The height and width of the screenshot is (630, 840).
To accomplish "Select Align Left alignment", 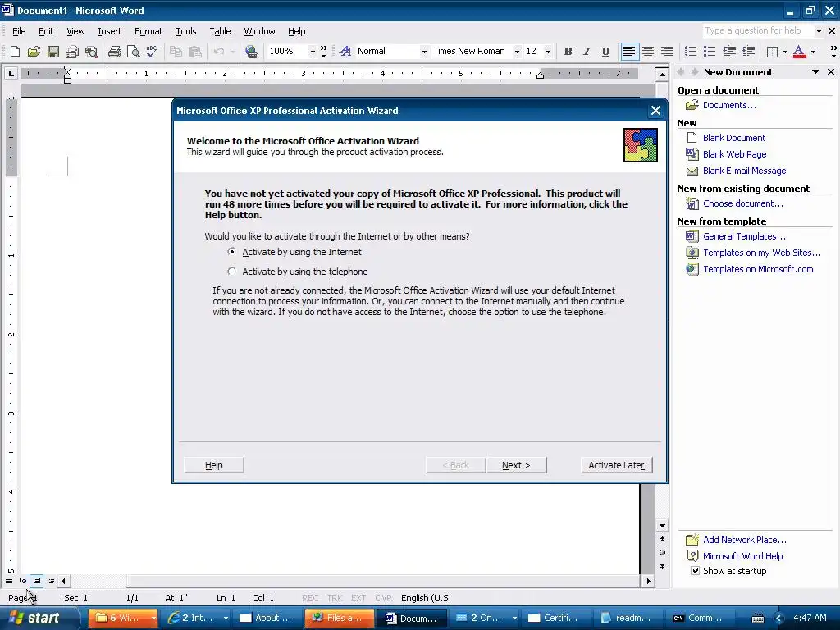I will (629, 52).
